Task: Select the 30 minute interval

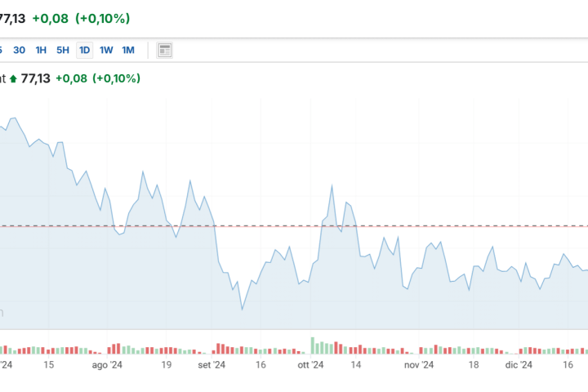Action: point(19,50)
